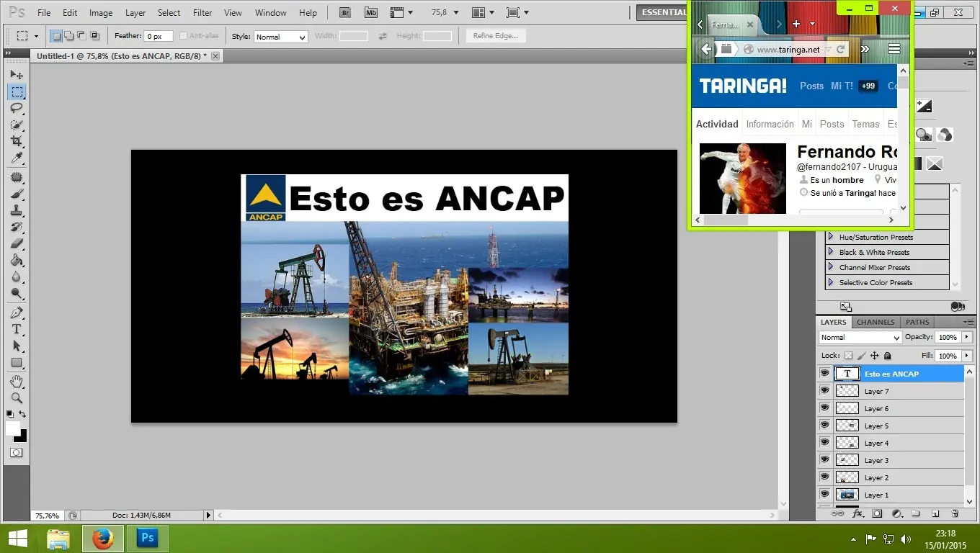Hide Layer 6 via its eye icon
The height and width of the screenshot is (553, 980).
(825, 408)
